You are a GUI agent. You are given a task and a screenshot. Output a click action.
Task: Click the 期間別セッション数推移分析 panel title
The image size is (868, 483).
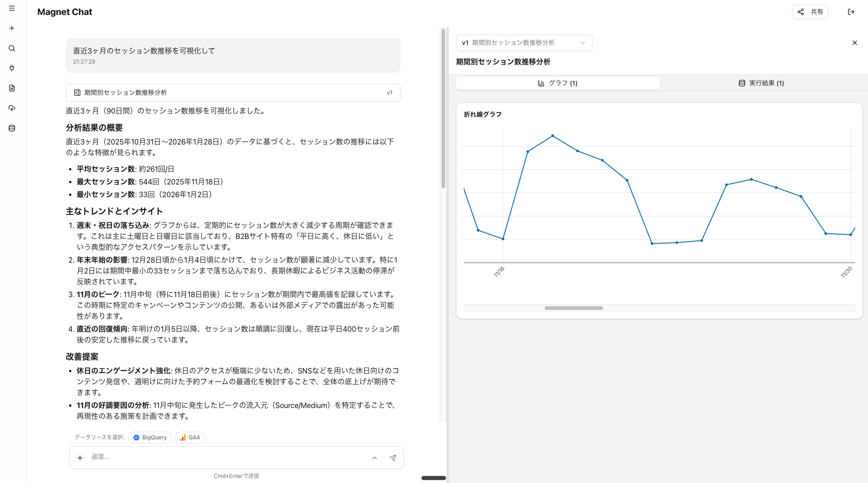click(x=503, y=62)
